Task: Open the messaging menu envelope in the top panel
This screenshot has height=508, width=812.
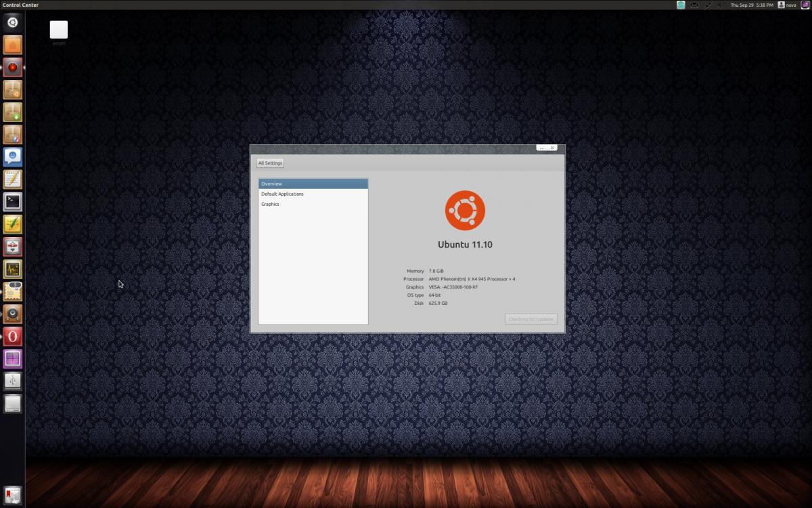Action: coord(694,5)
